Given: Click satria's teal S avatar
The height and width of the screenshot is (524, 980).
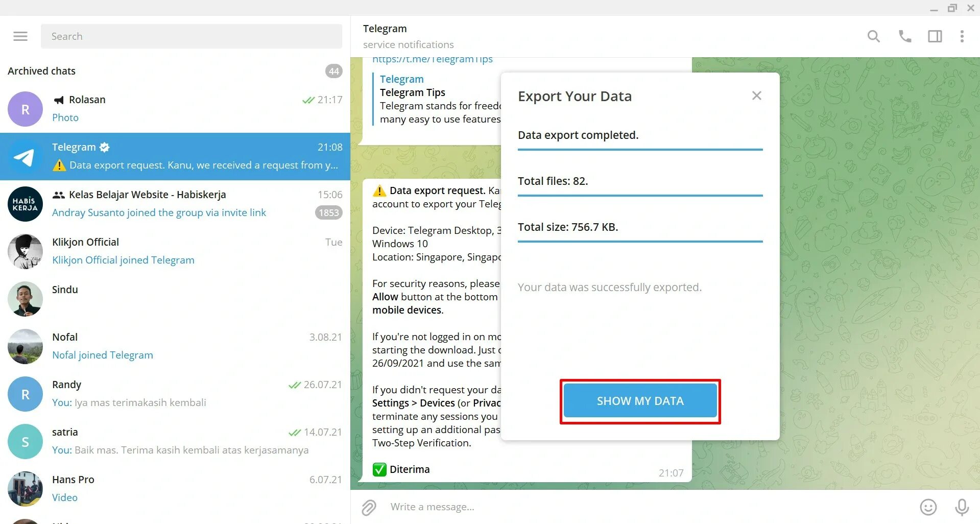Looking at the screenshot, I should (x=25, y=441).
